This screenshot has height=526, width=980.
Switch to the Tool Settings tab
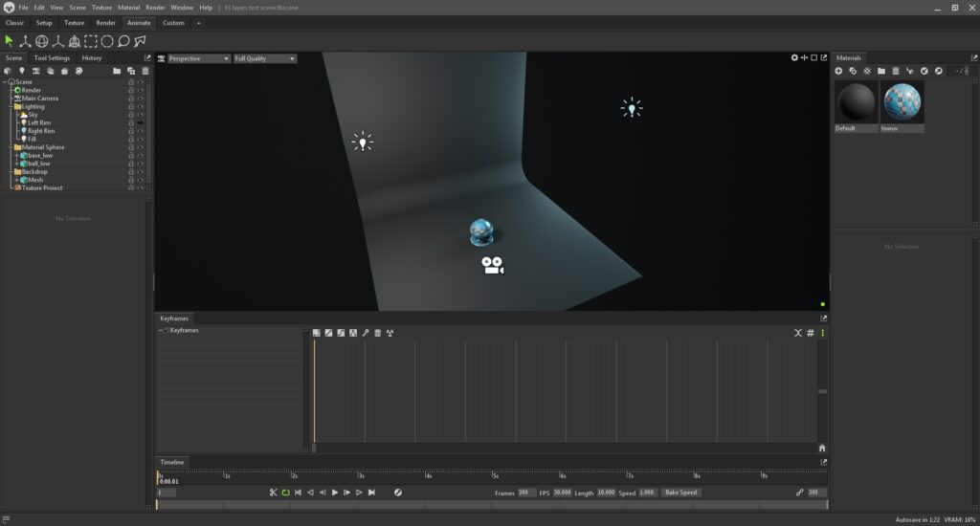(52, 58)
